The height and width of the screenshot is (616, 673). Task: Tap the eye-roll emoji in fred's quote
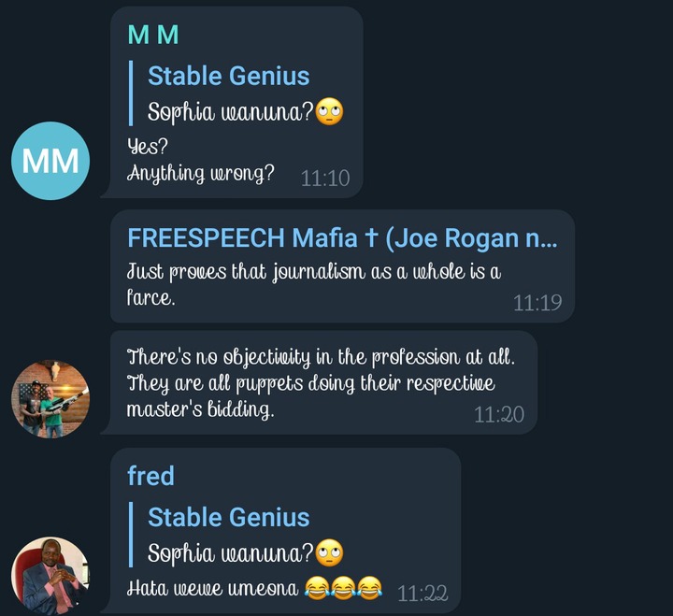[x=329, y=552]
